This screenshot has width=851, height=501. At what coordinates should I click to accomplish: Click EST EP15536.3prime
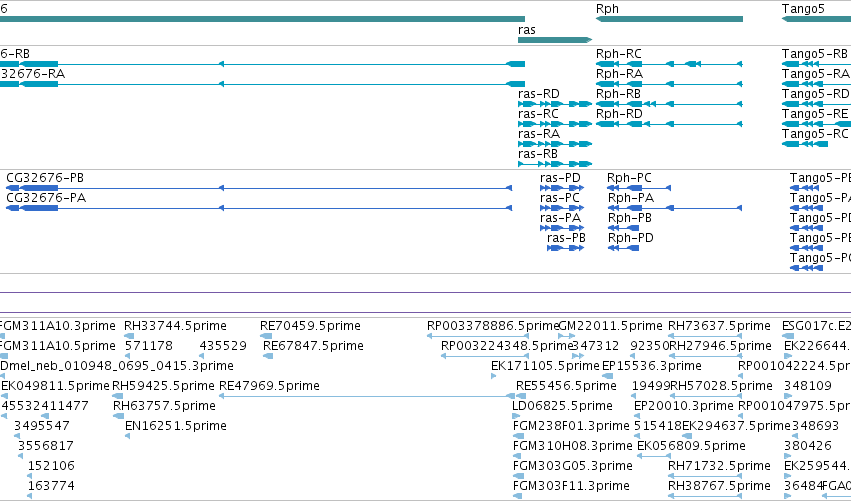608,376
